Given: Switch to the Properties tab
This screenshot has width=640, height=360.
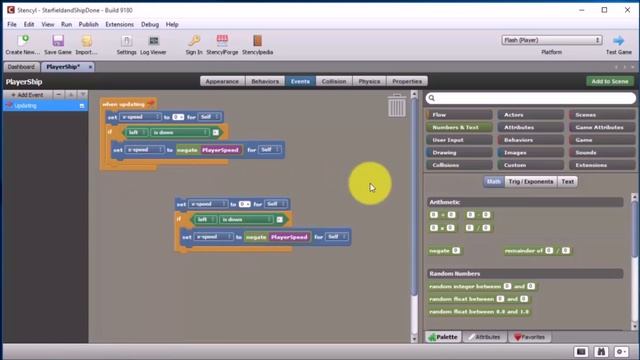Looking at the screenshot, I should [x=407, y=81].
